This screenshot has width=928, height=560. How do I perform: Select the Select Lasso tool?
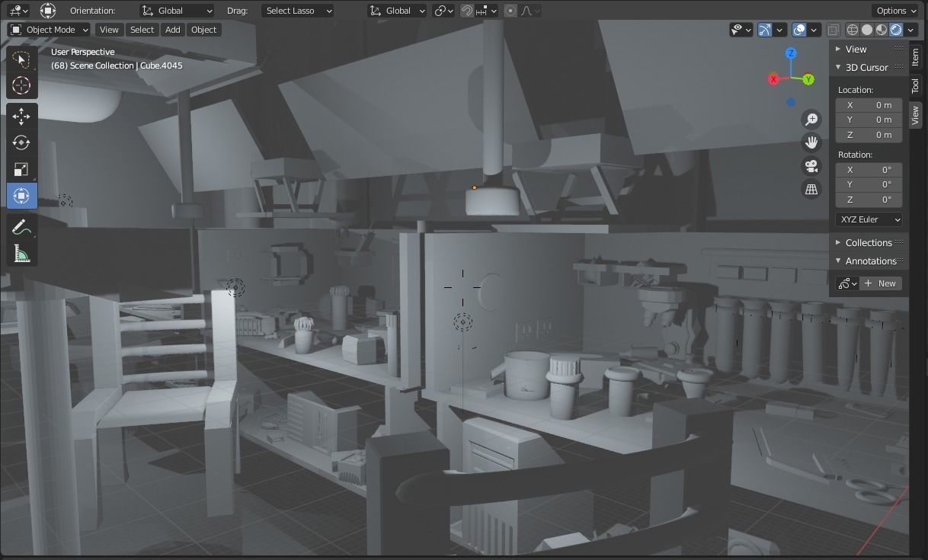(21, 59)
